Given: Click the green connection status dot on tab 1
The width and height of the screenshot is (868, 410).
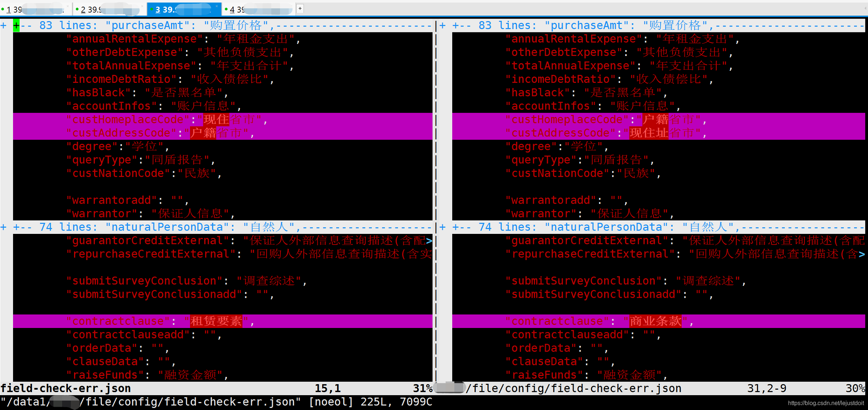Looking at the screenshot, I should click(x=3, y=9).
